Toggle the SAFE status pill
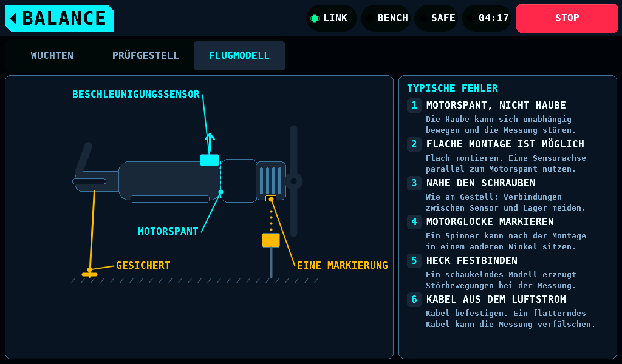Viewport: 622px width, 364px height. pyautogui.click(x=436, y=18)
